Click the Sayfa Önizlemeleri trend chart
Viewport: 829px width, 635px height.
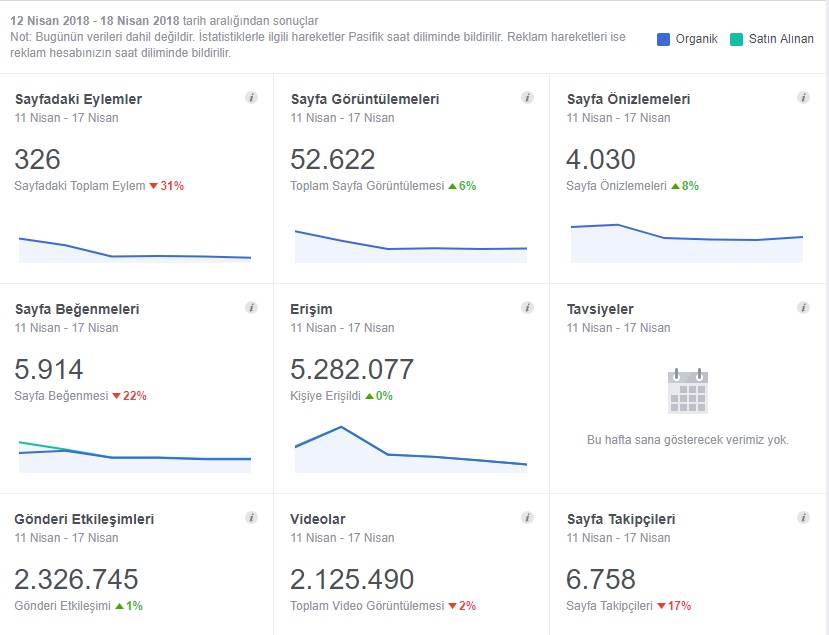[x=687, y=243]
